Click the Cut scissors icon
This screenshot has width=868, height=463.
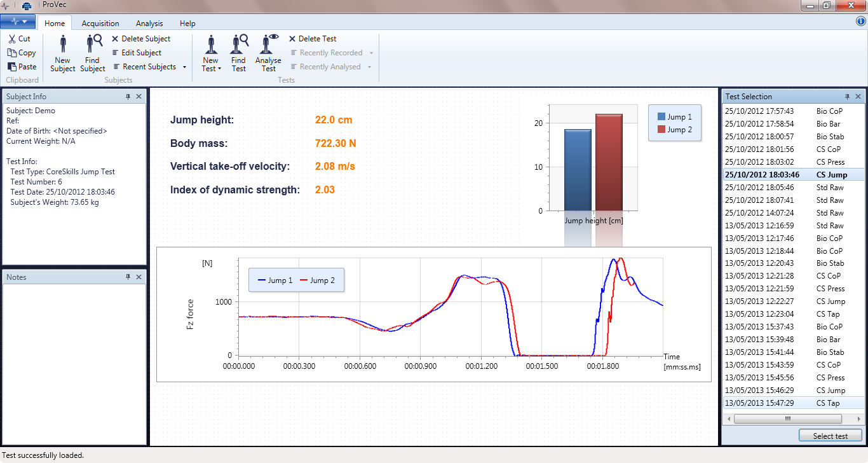point(12,39)
